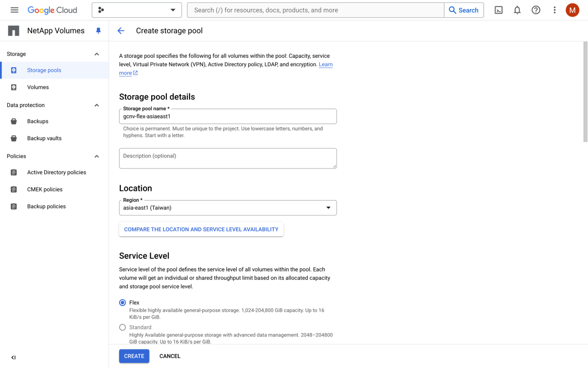Open Volumes in the sidebar

[38, 87]
